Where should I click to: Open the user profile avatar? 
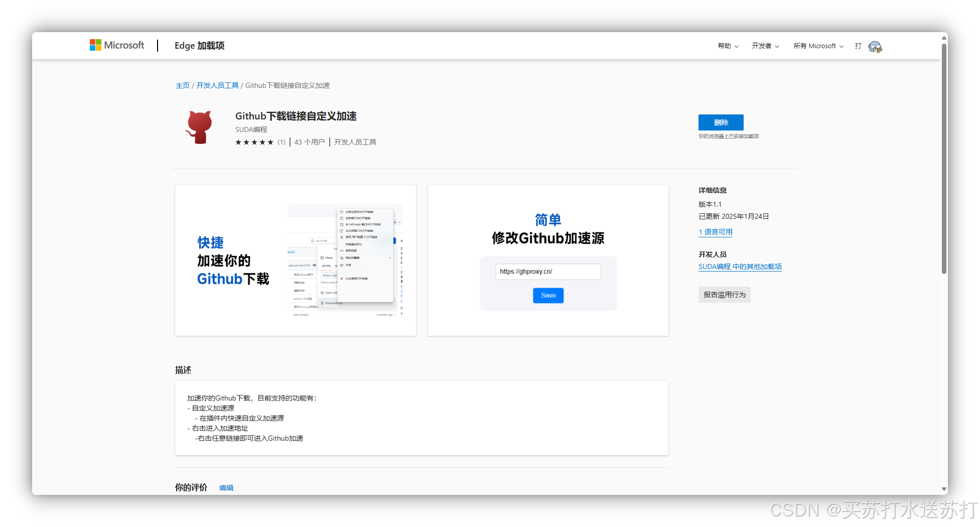coord(875,47)
